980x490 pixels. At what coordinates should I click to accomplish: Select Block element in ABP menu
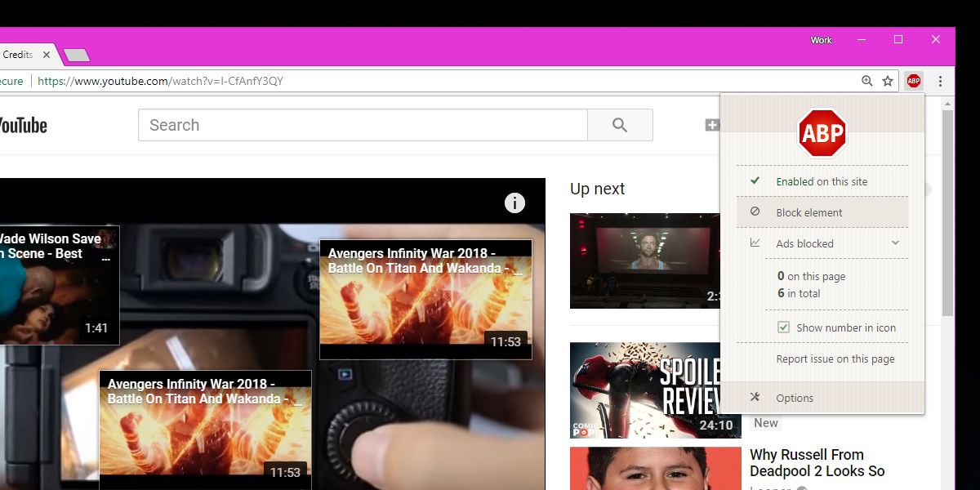822,212
